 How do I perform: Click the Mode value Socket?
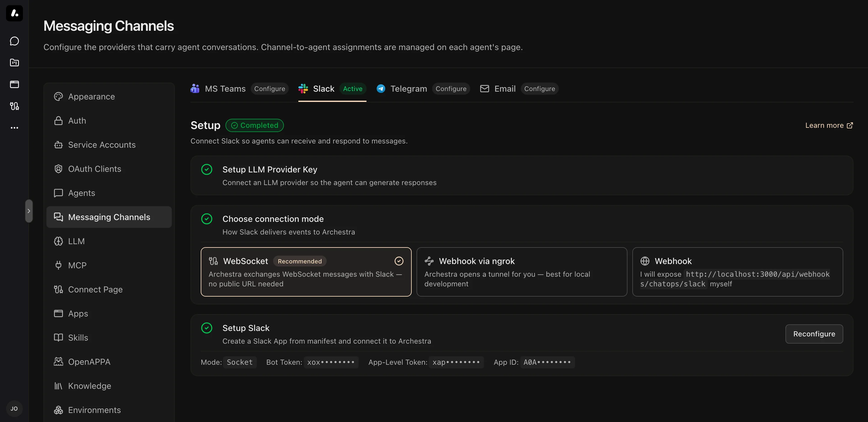240,362
